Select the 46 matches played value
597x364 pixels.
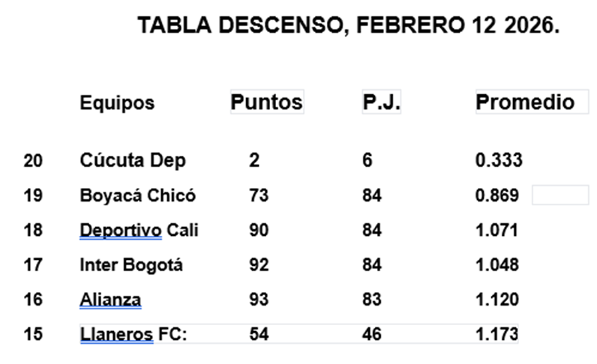[x=371, y=335]
